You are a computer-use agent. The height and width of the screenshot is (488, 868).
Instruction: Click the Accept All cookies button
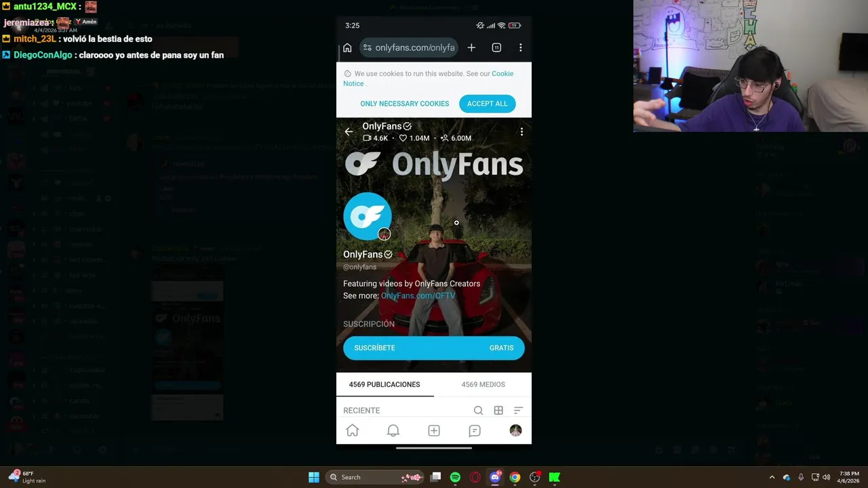tap(487, 104)
